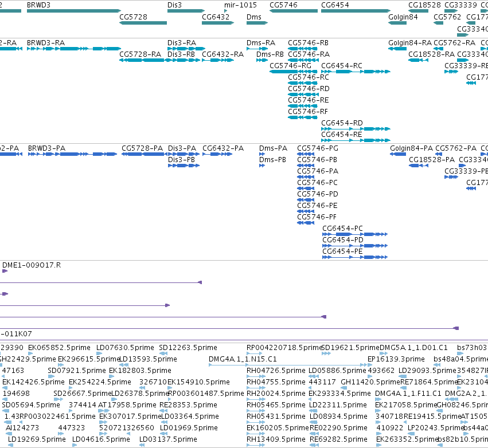Open EST EP16139.3prime
This screenshot has height=448, width=488.
pyautogui.click(x=370, y=365)
